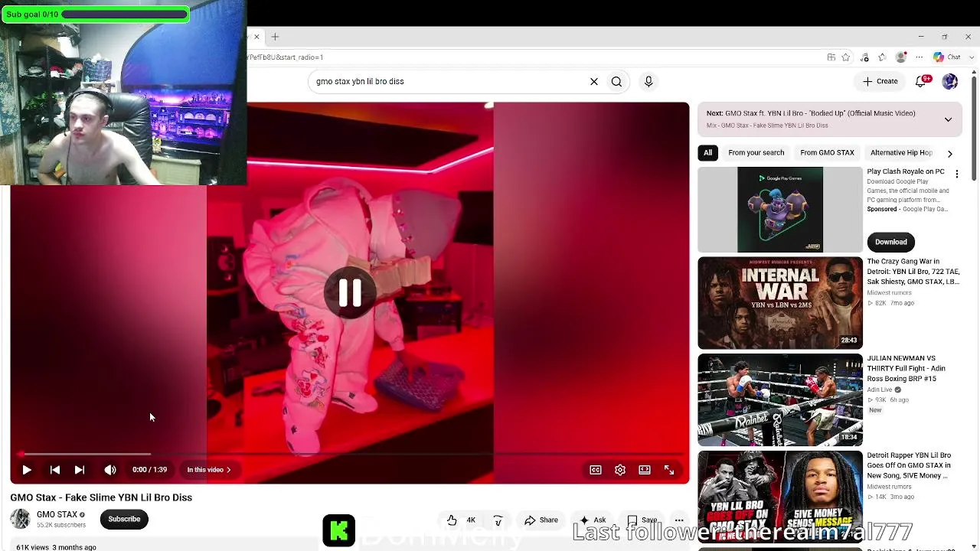Focus the YouTube search field
The height and width of the screenshot is (551, 980).
pyautogui.click(x=448, y=81)
